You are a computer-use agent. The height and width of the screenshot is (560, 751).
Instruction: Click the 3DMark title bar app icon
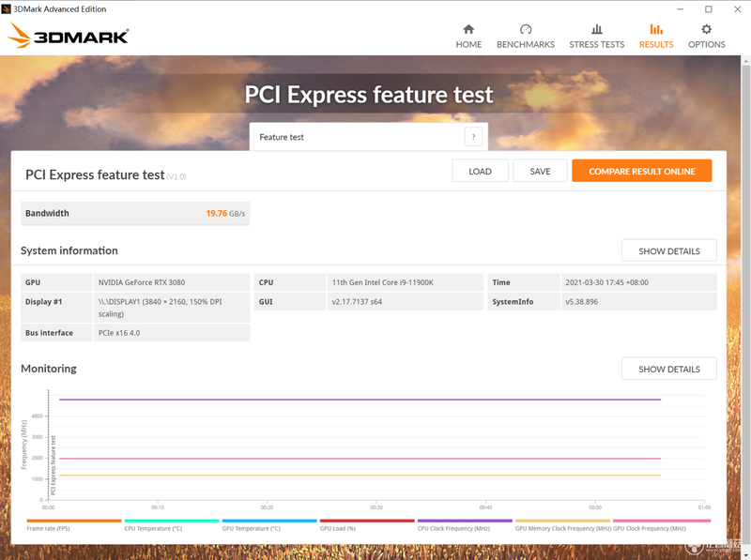point(6,9)
